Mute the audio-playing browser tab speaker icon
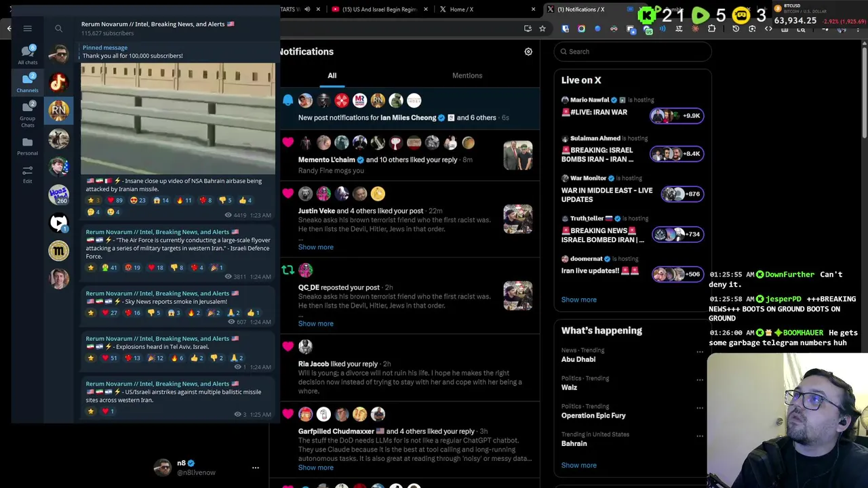 (307, 9)
